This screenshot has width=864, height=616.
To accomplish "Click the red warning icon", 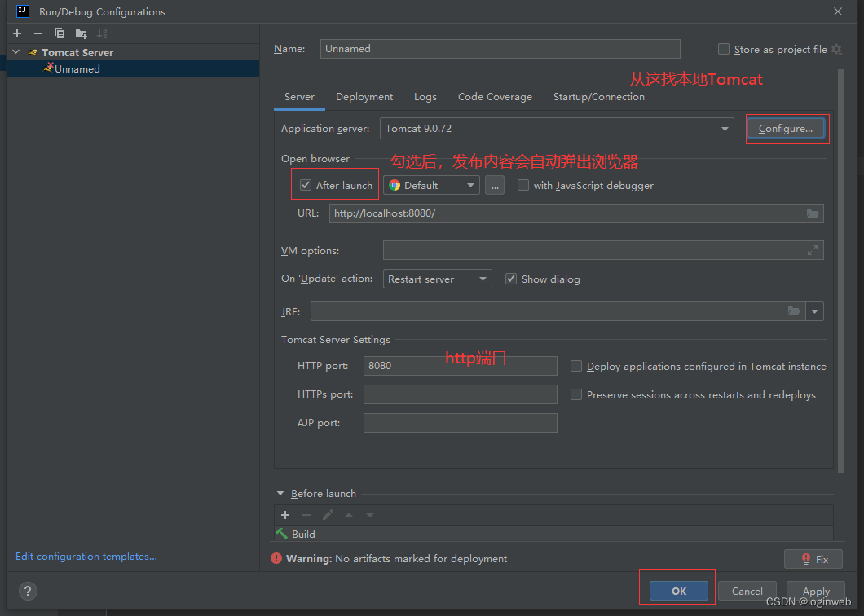I will tap(276, 558).
